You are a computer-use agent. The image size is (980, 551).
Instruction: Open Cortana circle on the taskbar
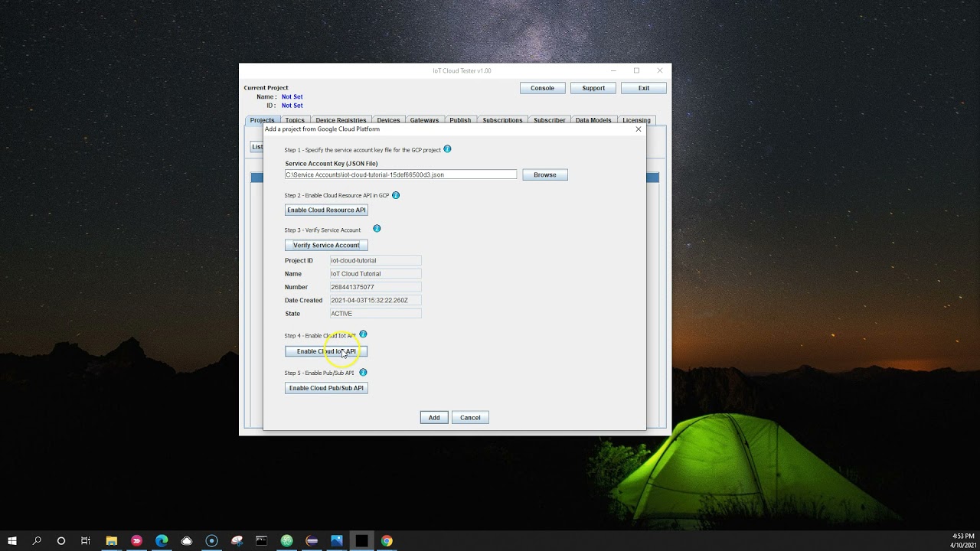pyautogui.click(x=61, y=540)
